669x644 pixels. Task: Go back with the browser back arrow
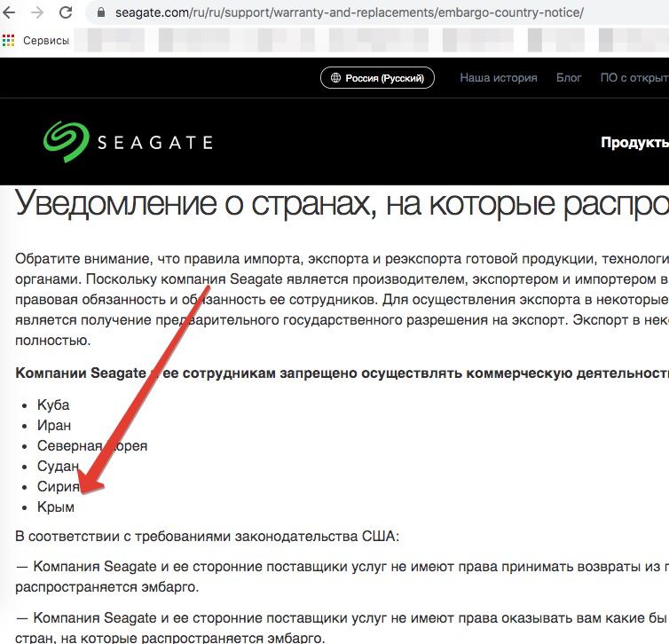tap(9, 12)
